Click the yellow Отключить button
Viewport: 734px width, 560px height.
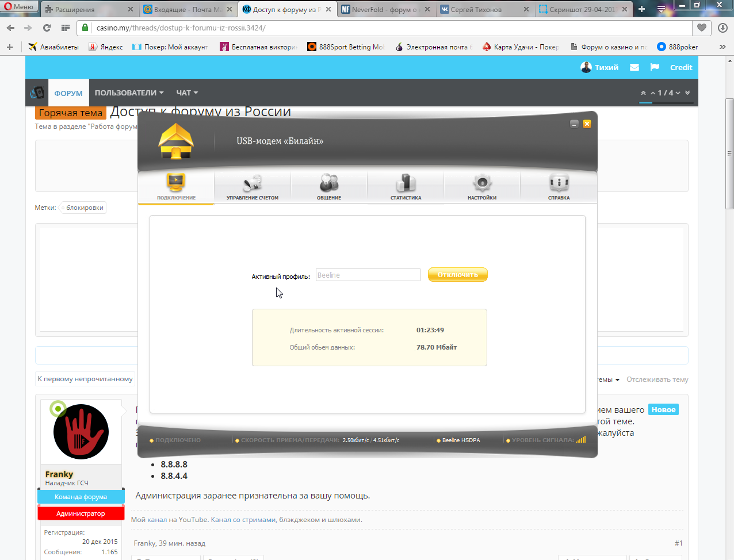pos(458,275)
